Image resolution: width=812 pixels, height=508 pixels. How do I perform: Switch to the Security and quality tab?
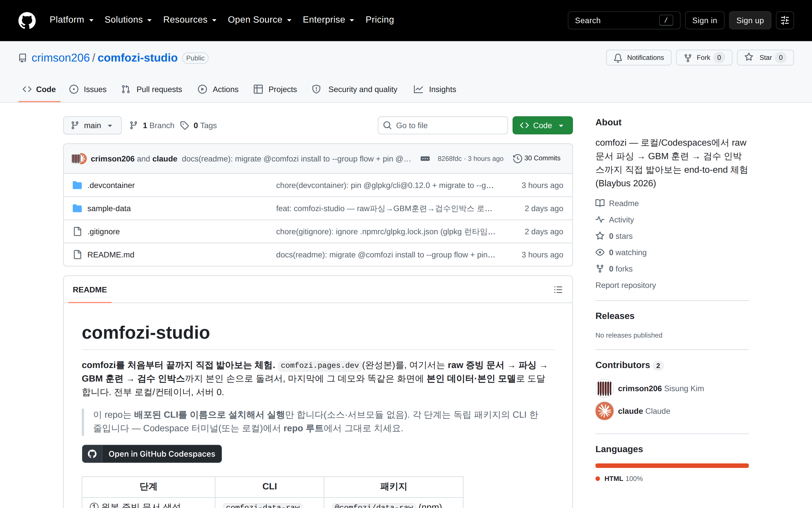(355, 89)
